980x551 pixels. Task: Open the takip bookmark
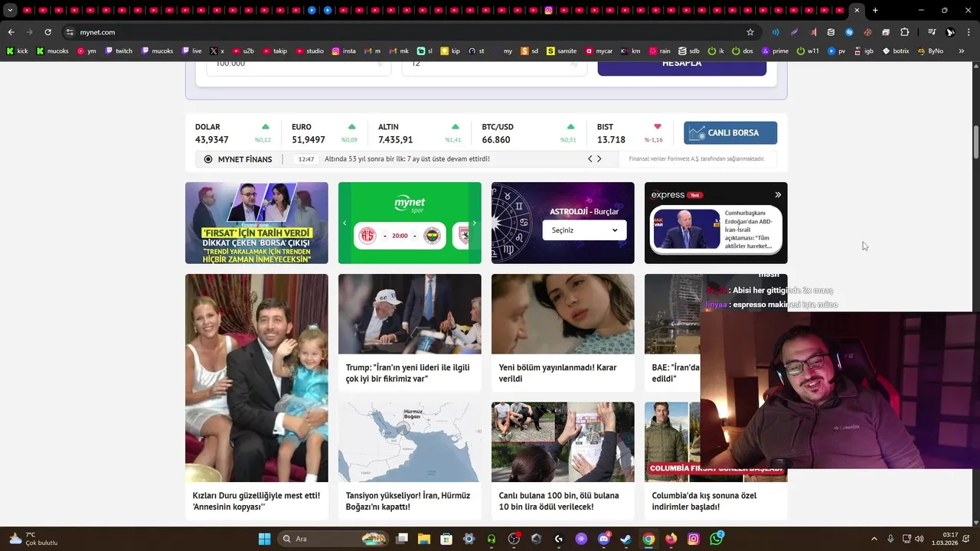point(275,51)
